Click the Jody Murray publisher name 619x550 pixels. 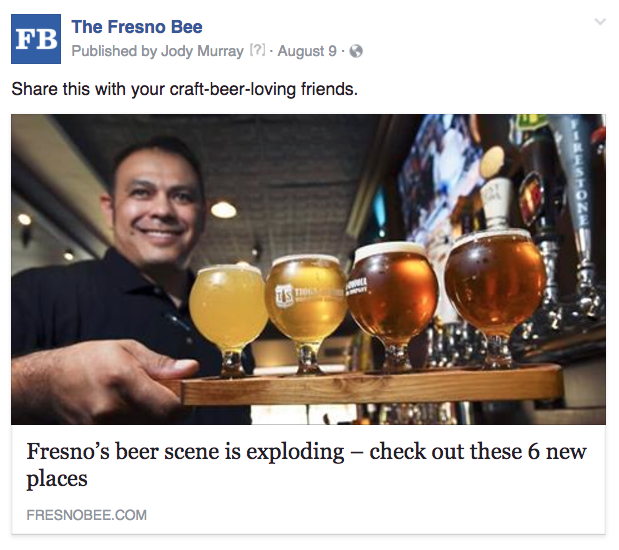(203, 51)
